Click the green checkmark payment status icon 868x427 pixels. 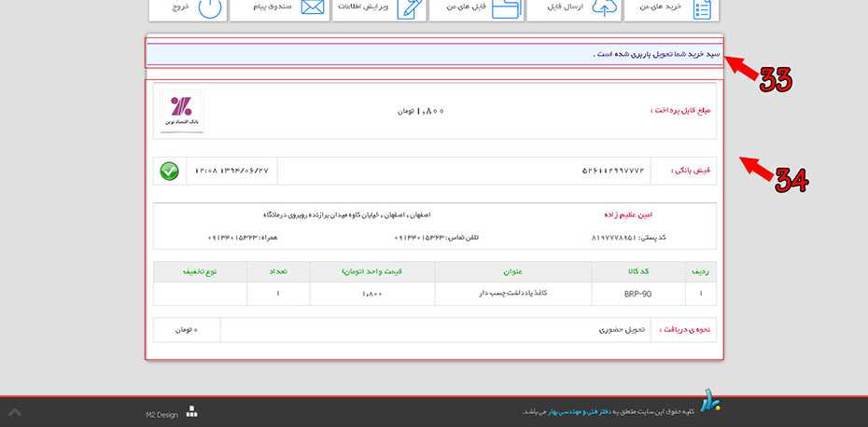point(169,171)
